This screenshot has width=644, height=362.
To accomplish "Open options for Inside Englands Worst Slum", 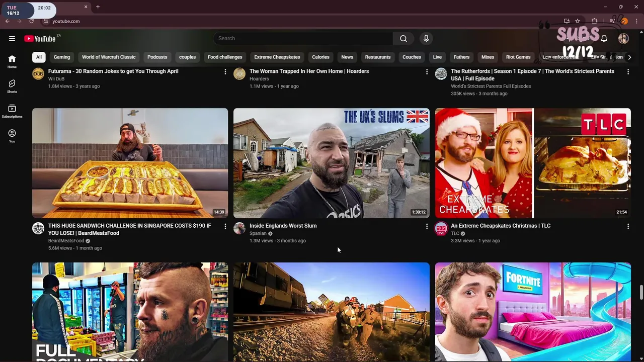I will click(x=427, y=226).
